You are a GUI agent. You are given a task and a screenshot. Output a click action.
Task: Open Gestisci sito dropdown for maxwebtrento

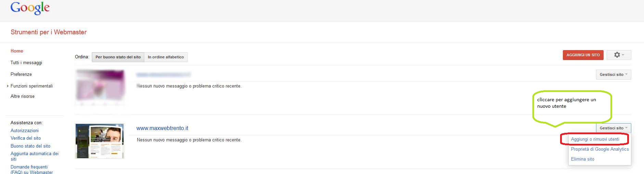coord(613,128)
